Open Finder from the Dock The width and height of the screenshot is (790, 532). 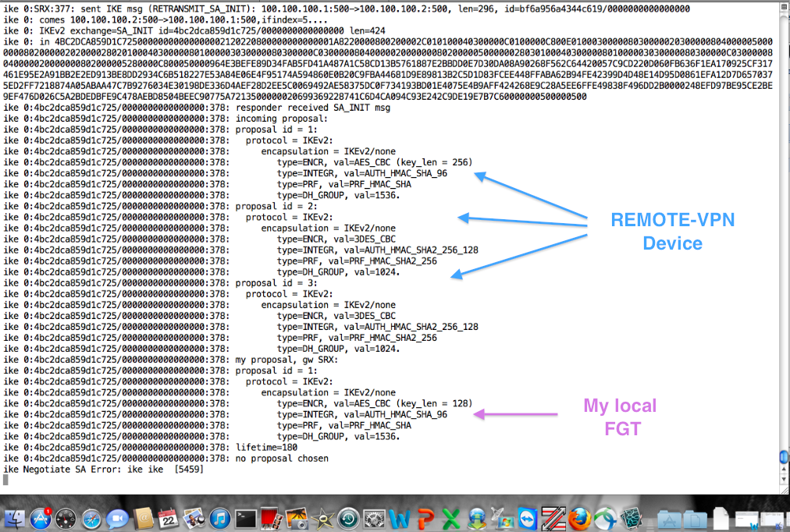tap(14, 519)
